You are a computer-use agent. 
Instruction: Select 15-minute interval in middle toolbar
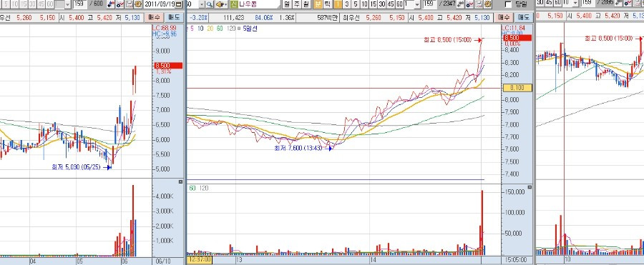point(374,4)
